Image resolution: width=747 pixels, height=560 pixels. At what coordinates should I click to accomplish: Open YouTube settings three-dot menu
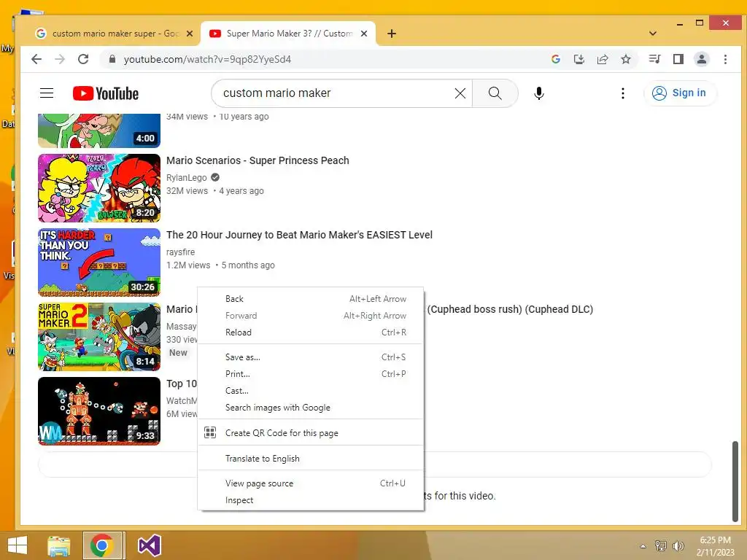pyautogui.click(x=622, y=93)
